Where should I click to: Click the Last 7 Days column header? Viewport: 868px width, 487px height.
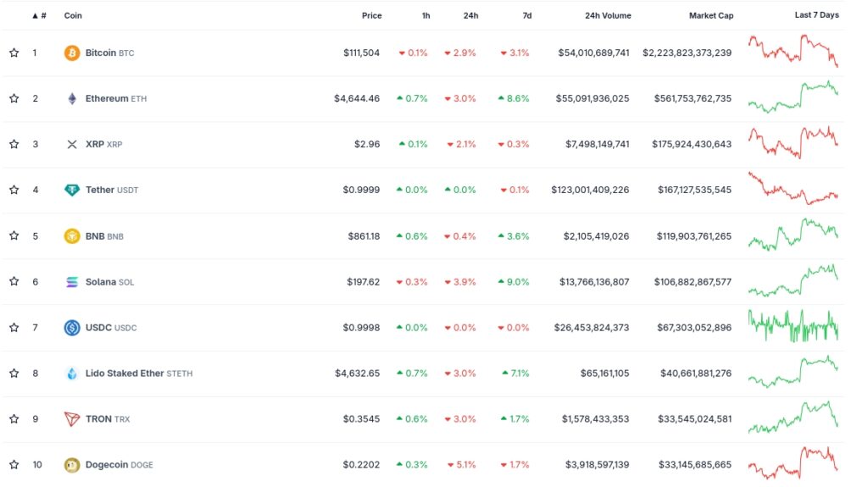click(816, 15)
